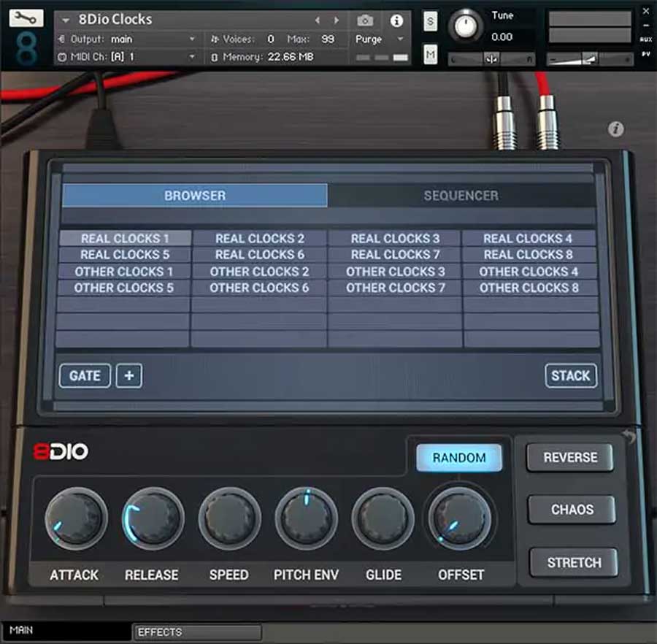Screen dimensions: 657x644
Task: Click the Memory 22.66 MB readout
Action: click(x=291, y=56)
